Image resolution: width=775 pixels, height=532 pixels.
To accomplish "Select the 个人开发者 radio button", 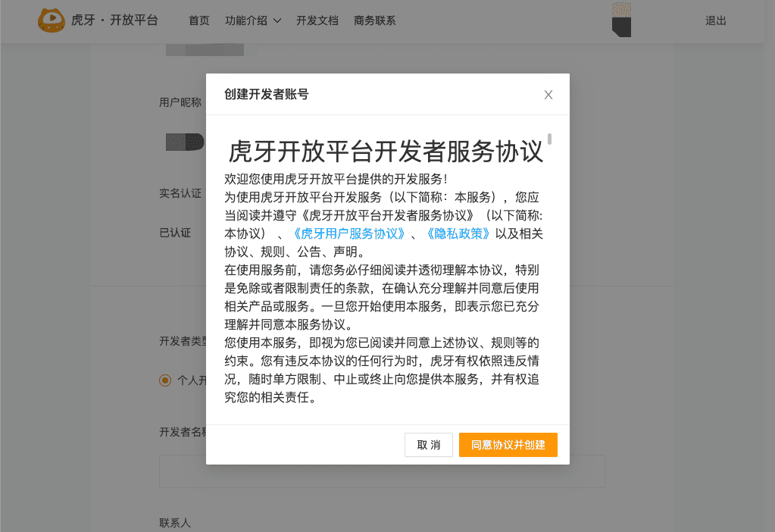I will [x=165, y=380].
